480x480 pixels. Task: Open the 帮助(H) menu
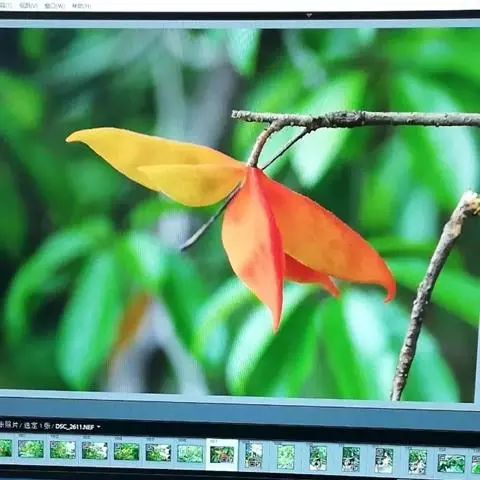pyautogui.click(x=81, y=6)
